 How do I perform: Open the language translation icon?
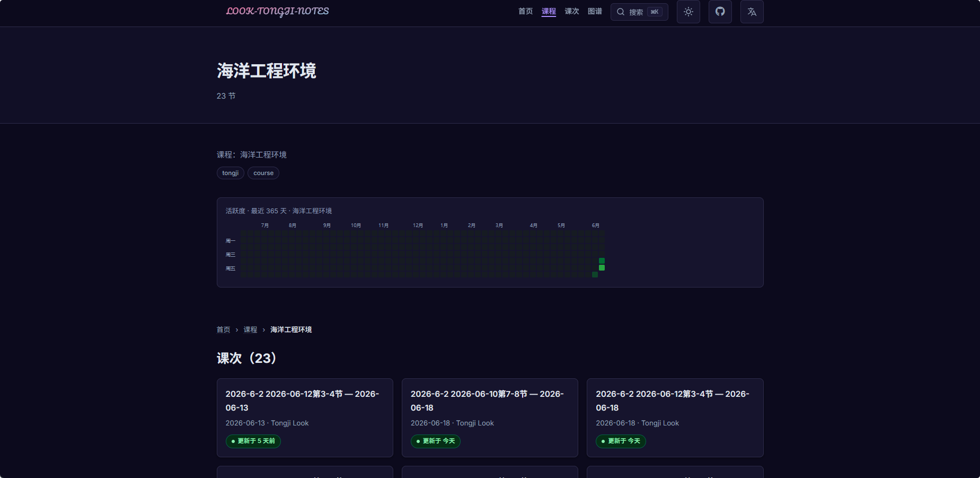click(x=752, y=12)
